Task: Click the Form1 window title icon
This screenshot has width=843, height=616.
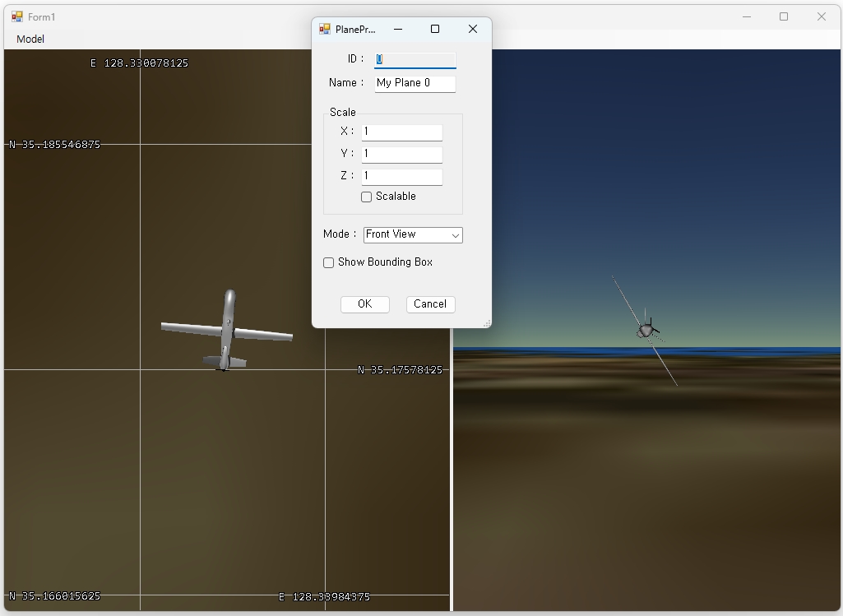Action: tap(17, 17)
